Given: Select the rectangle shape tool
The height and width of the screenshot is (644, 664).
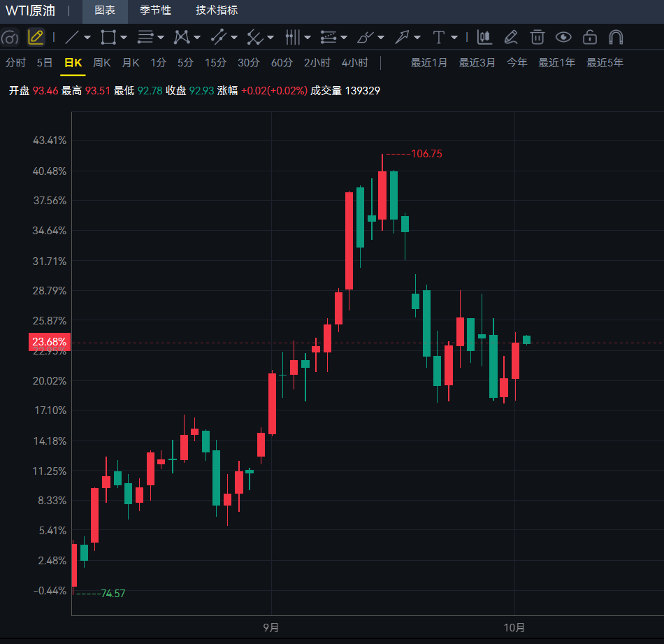Looking at the screenshot, I should coord(108,37).
